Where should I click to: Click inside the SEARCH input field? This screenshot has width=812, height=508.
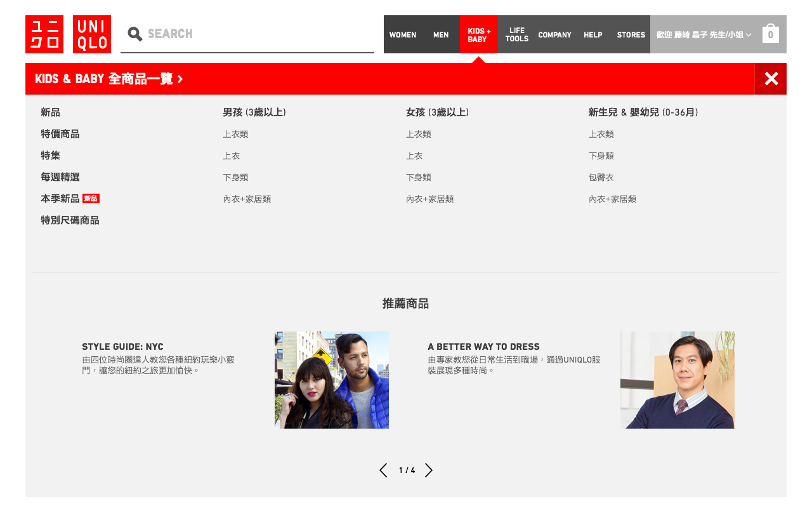coord(254,34)
